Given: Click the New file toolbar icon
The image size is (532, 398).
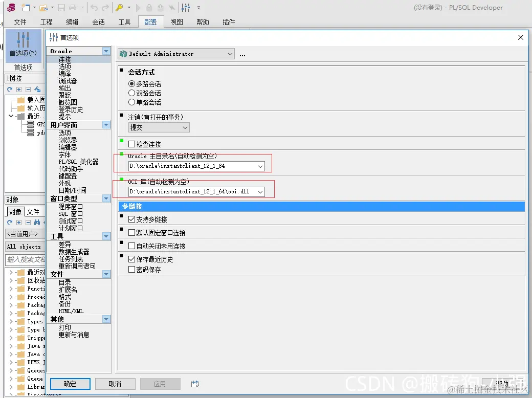Looking at the screenshot, I should 26,7.
